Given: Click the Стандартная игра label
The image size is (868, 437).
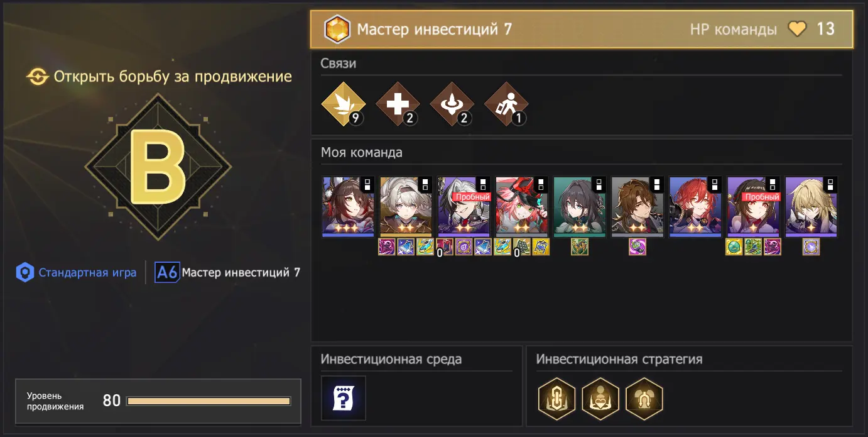Looking at the screenshot, I should [87, 273].
